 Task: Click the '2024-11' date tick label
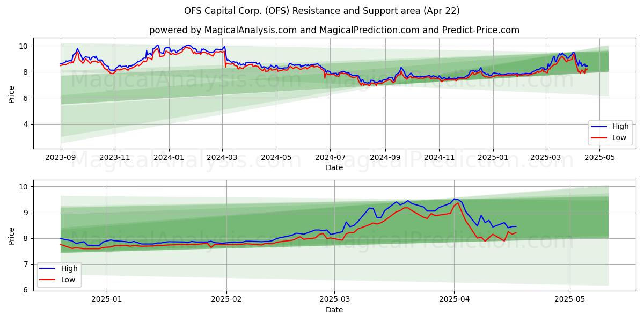coord(439,158)
